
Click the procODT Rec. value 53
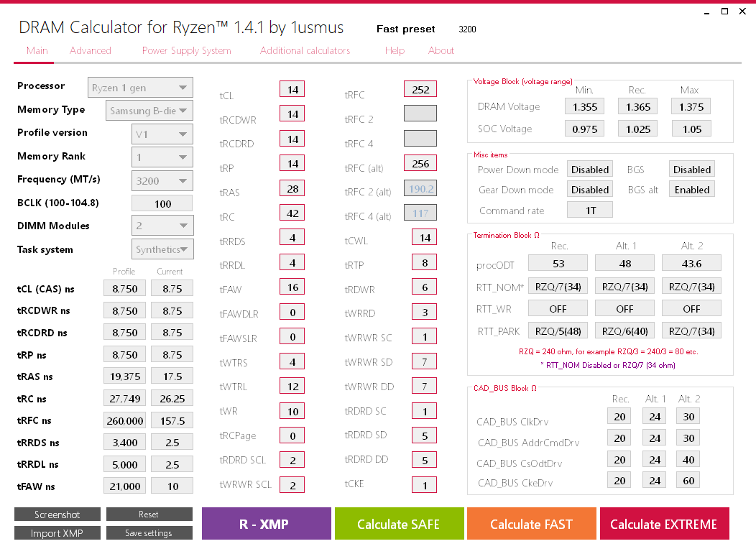(x=558, y=263)
